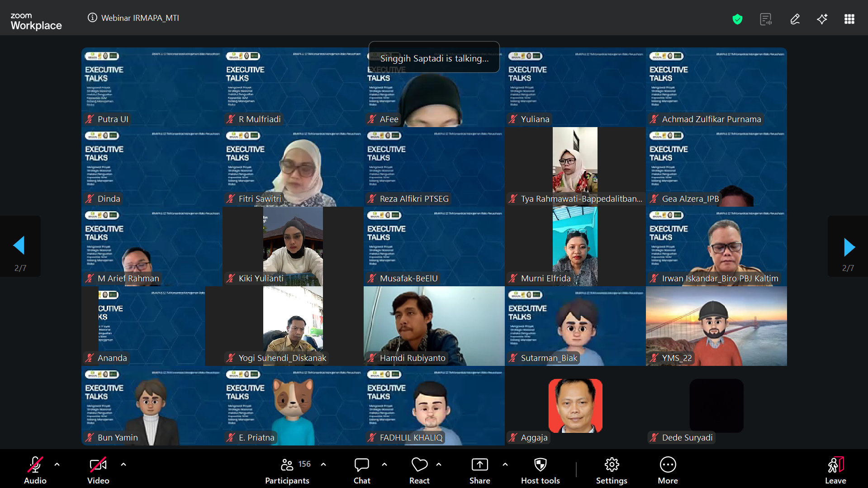This screenshot has width=868, height=488.
Task: Click muted mic icon of Ananda
Action: click(90, 358)
